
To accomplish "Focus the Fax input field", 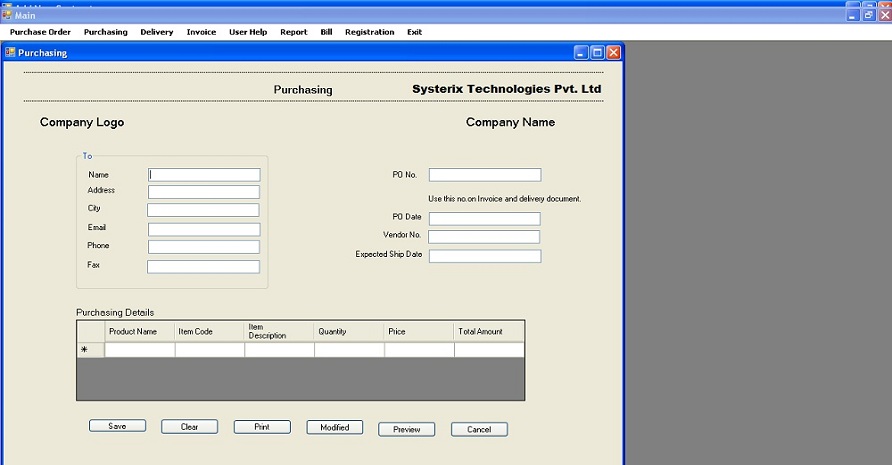I will tap(203, 266).
